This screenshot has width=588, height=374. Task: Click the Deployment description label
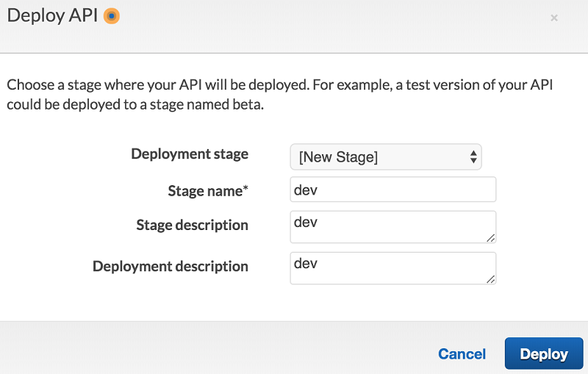171,266
